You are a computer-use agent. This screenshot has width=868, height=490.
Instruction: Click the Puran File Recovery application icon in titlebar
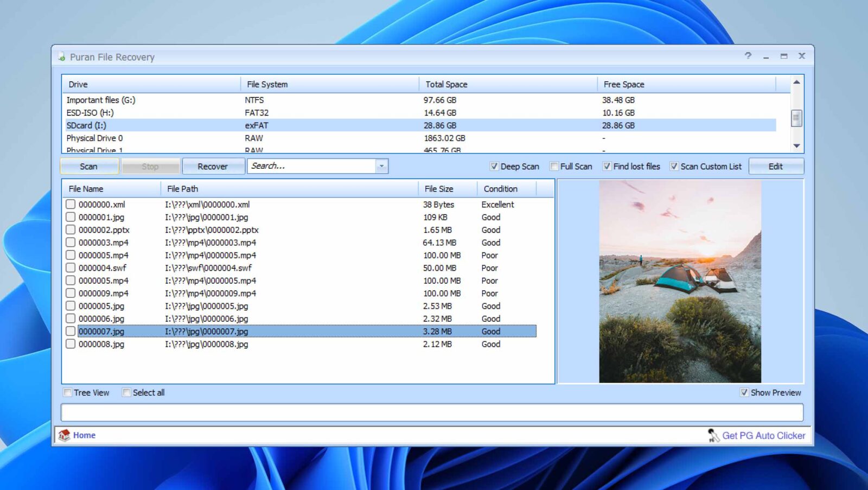[61, 56]
